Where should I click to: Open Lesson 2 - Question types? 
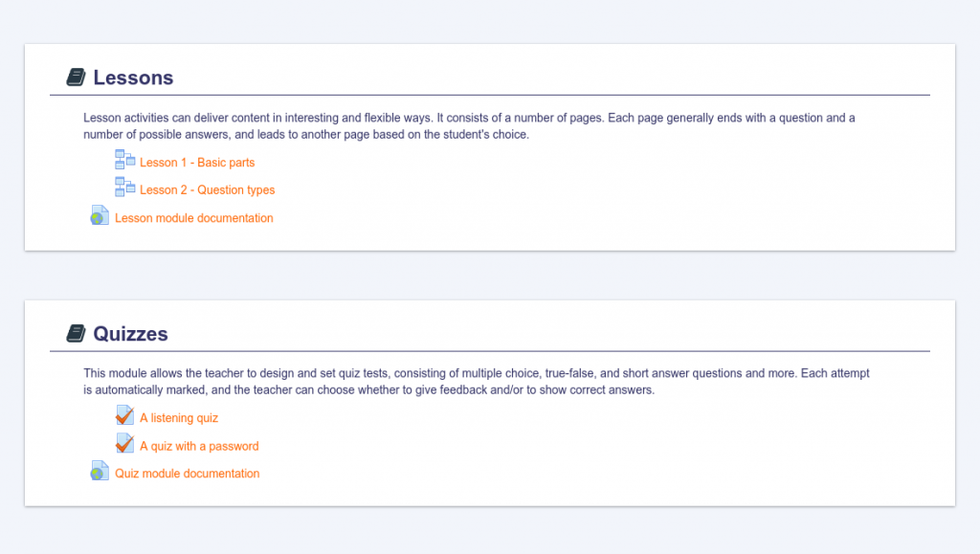(208, 190)
